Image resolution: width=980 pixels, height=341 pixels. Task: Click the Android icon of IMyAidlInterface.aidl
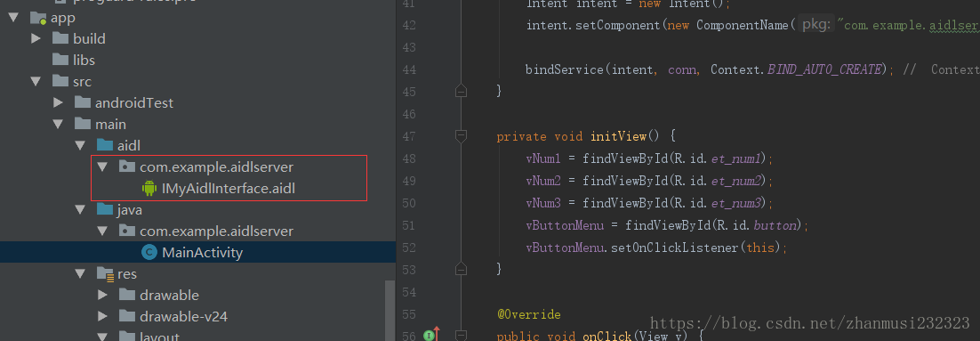click(x=149, y=188)
